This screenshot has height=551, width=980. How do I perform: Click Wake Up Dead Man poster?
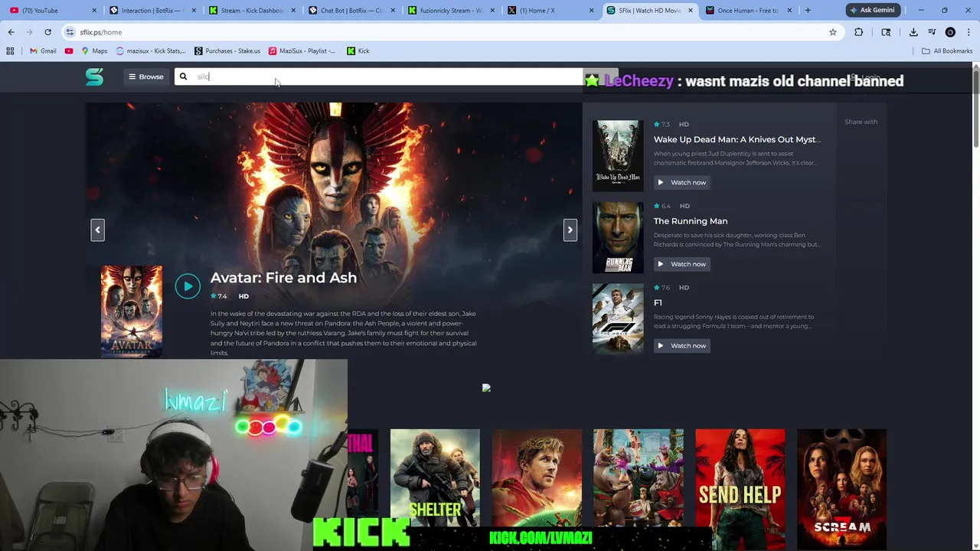tap(618, 155)
